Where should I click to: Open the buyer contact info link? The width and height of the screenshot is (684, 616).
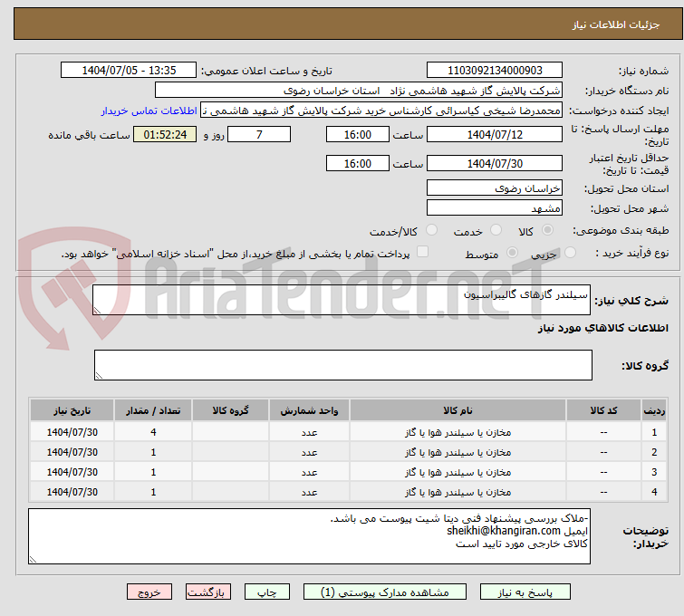tap(149, 111)
